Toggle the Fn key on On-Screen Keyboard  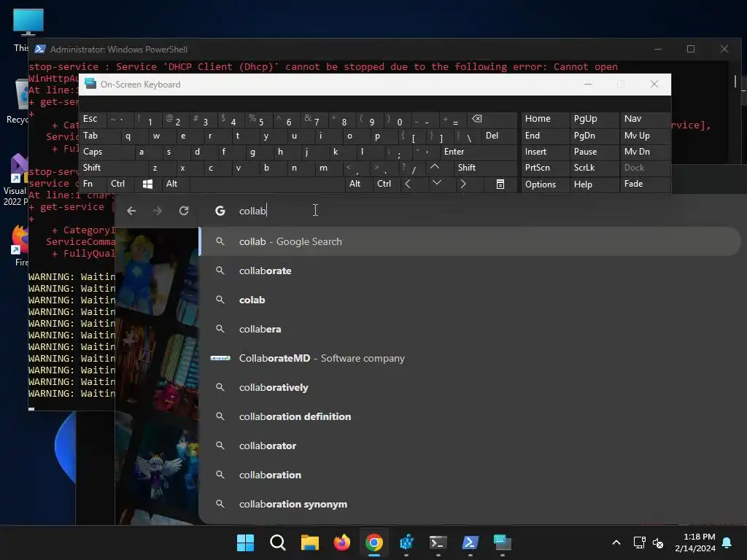tap(93, 184)
